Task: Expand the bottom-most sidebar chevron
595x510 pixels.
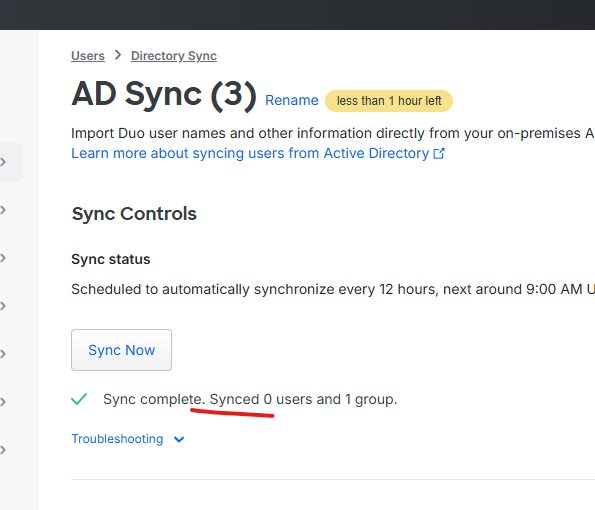Action: [x=3, y=450]
